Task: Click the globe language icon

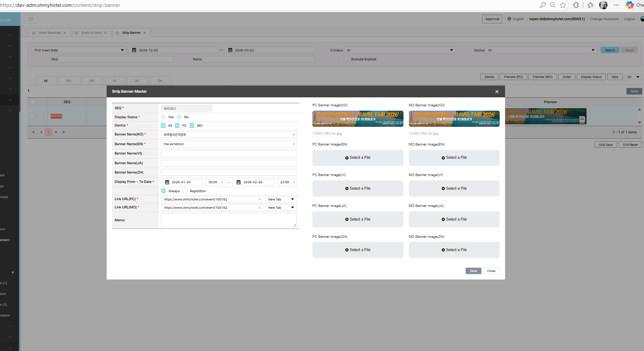Action: [x=509, y=19]
